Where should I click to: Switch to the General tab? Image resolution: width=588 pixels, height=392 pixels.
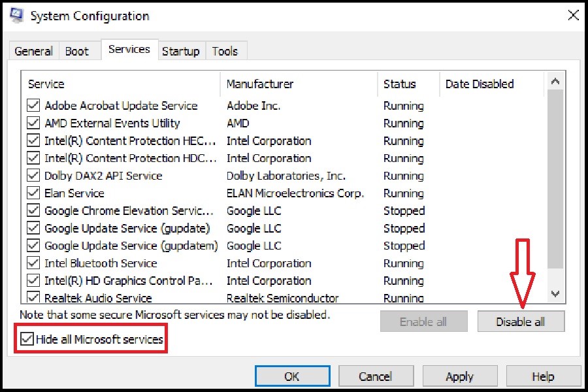tap(33, 51)
